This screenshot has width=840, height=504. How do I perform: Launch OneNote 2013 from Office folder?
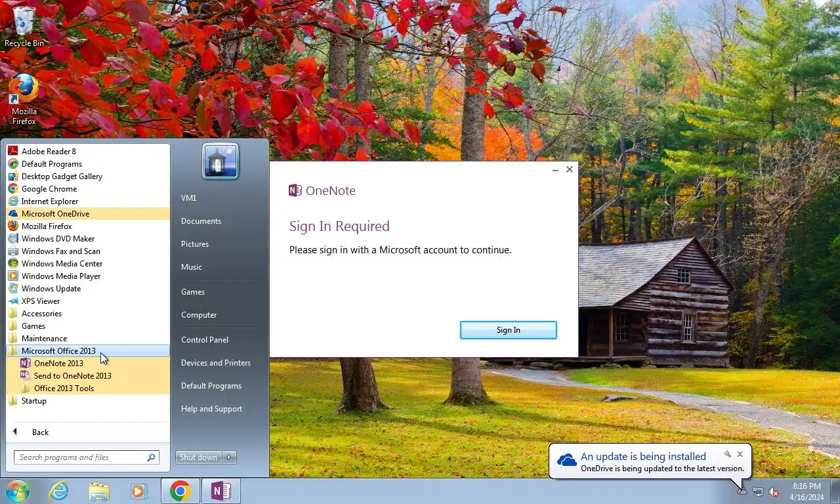[x=88, y=363]
